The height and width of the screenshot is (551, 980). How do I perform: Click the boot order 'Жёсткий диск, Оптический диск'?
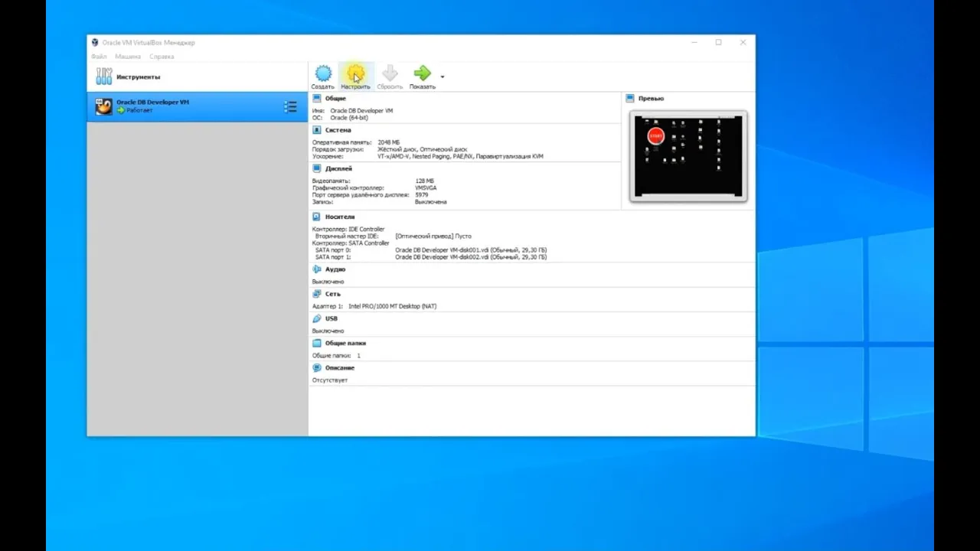[x=423, y=149]
